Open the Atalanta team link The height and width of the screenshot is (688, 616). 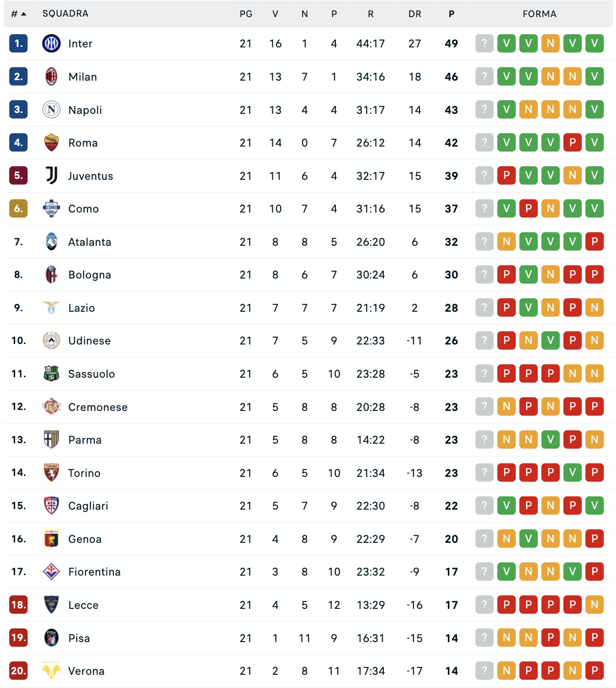[89, 242]
